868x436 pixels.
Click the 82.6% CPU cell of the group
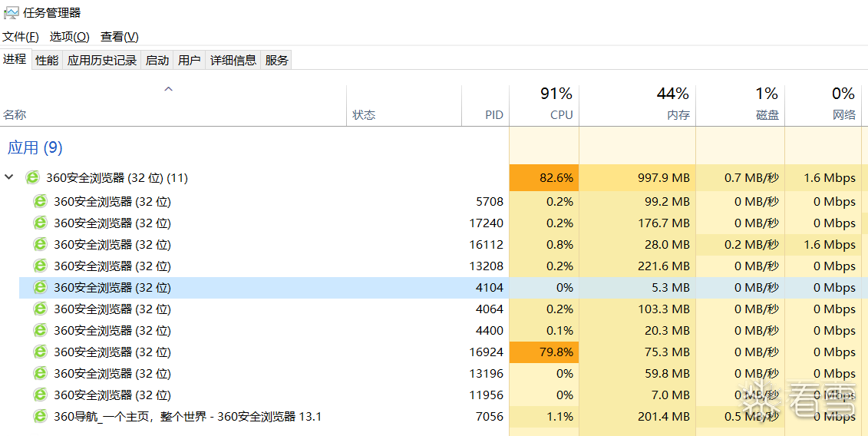(544, 178)
